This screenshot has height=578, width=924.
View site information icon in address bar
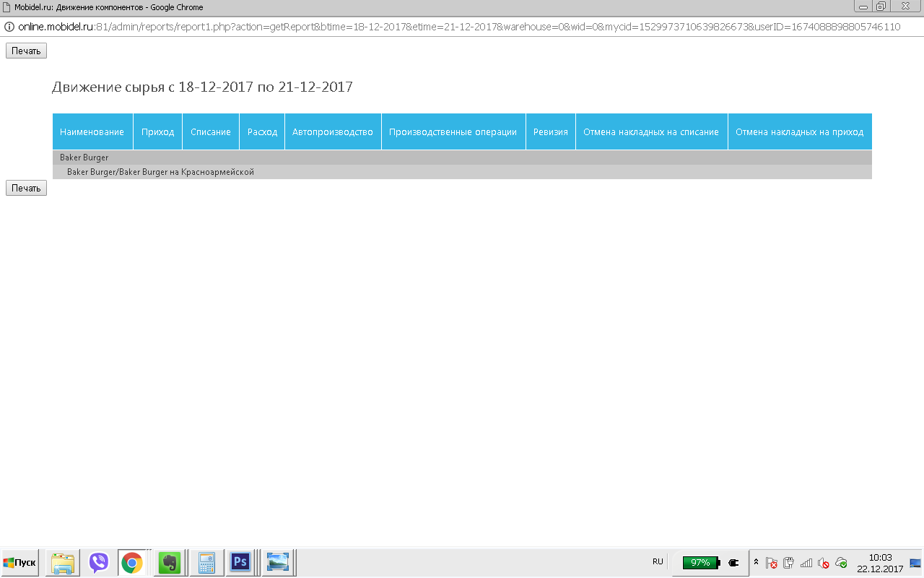pyautogui.click(x=9, y=27)
